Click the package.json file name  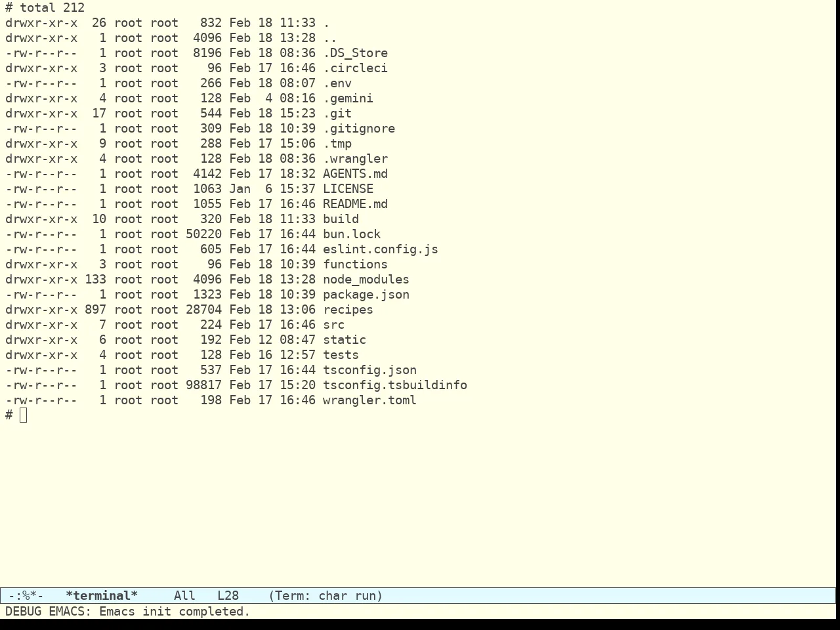pos(366,295)
